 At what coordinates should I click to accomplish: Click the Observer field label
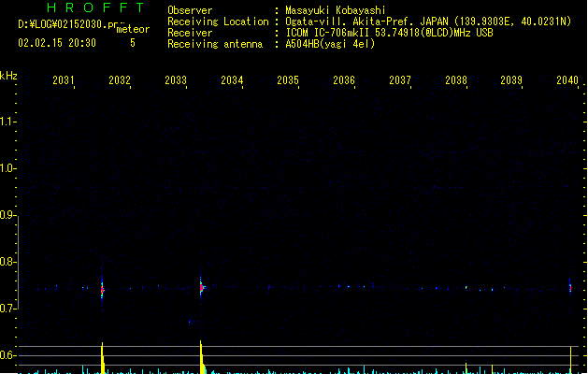click(190, 10)
